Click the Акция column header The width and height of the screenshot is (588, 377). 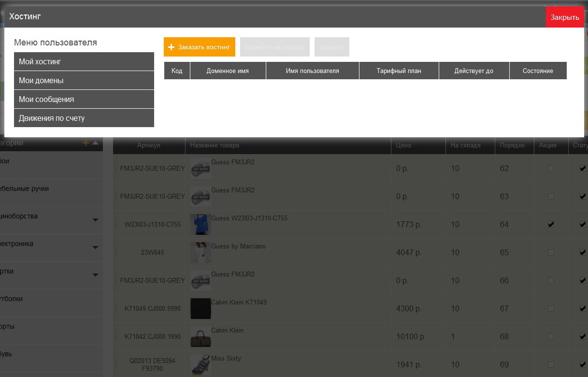coord(551,145)
